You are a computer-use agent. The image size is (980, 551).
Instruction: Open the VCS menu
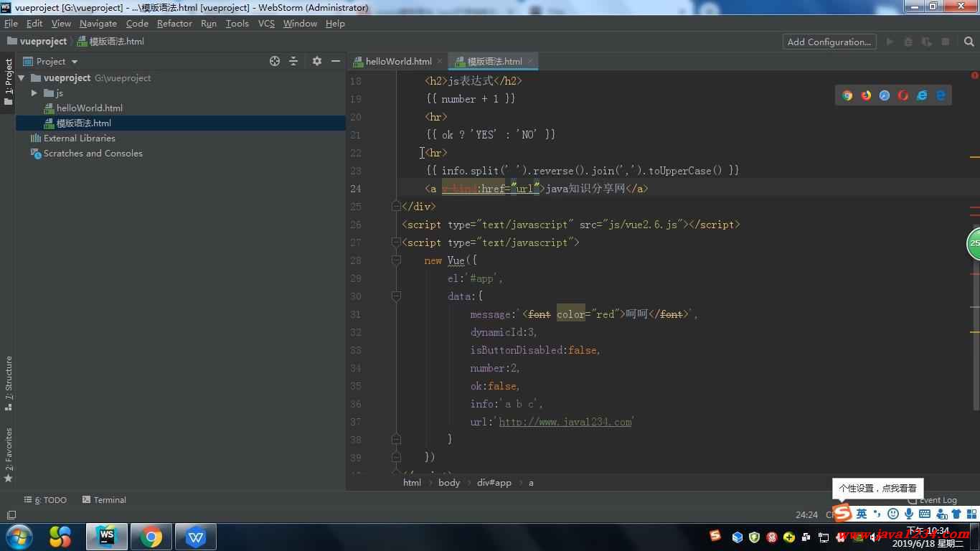(266, 24)
